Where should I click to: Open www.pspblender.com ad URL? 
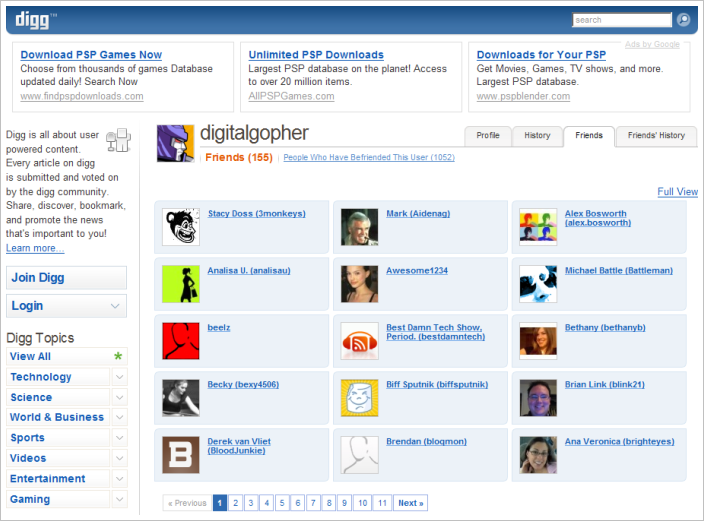pyautogui.click(x=523, y=96)
